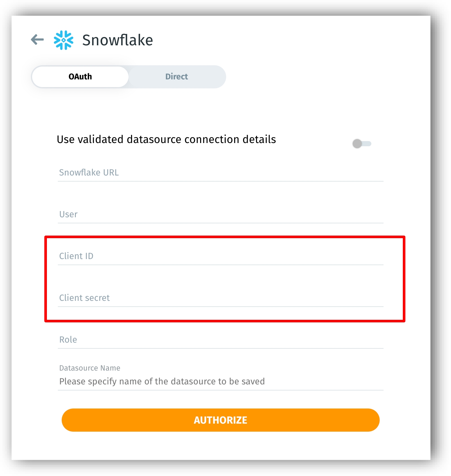Select the Client ID input field

tap(220, 256)
